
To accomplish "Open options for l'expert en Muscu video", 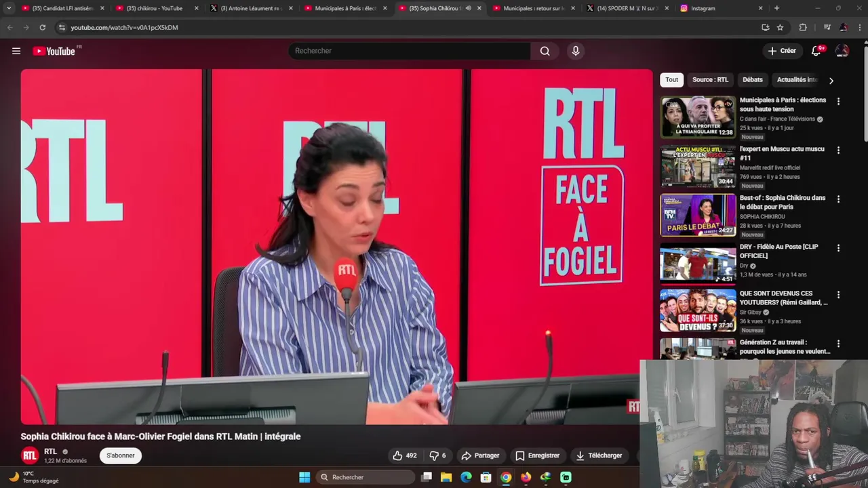I will pos(838,150).
